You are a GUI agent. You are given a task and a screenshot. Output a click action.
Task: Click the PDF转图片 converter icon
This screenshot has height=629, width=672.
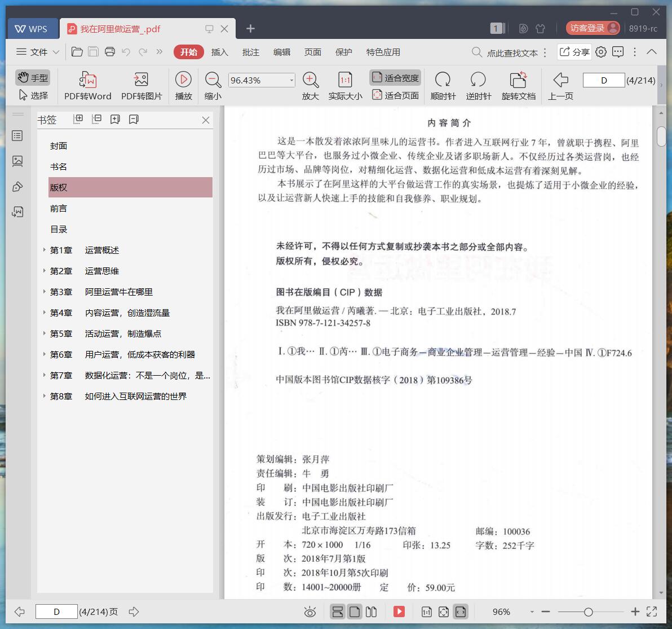tap(141, 80)
